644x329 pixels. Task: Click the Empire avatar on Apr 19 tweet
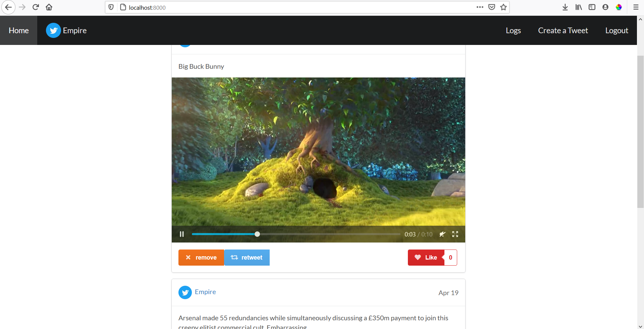click(x=185, y=292)
